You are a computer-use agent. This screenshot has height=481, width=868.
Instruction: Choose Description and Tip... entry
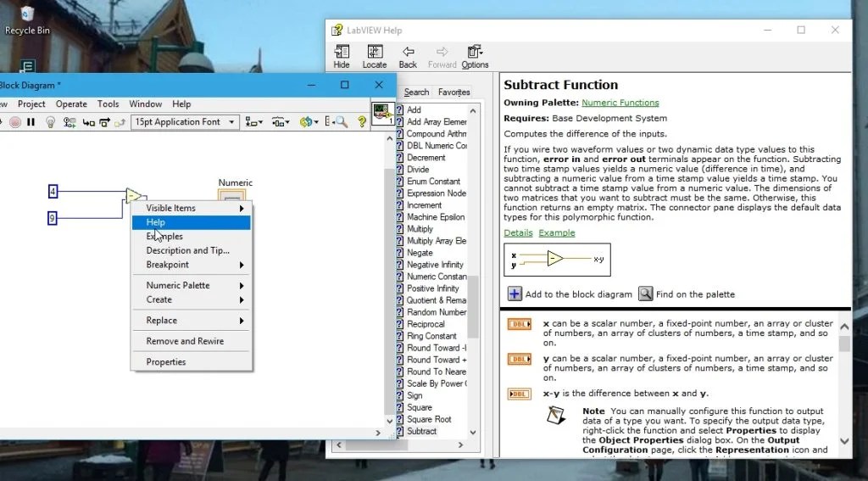click(192, 250)
